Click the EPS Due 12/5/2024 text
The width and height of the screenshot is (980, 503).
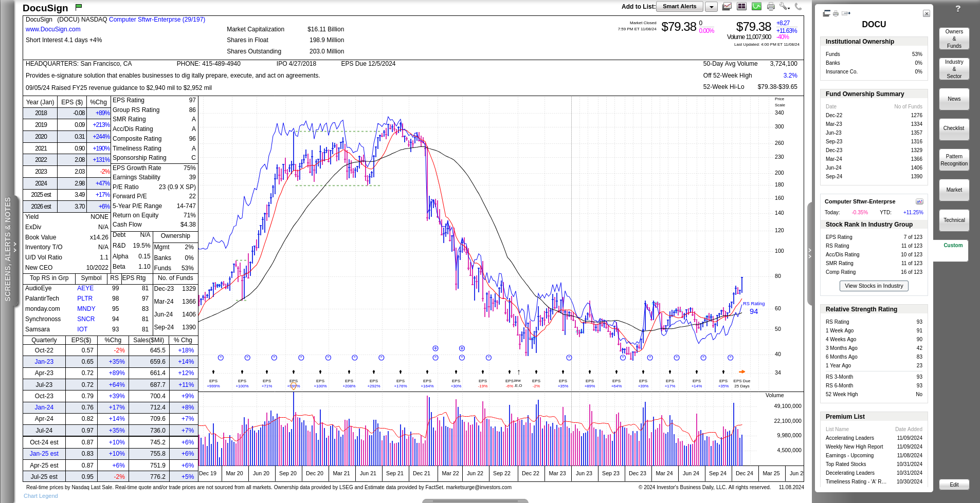368,64
